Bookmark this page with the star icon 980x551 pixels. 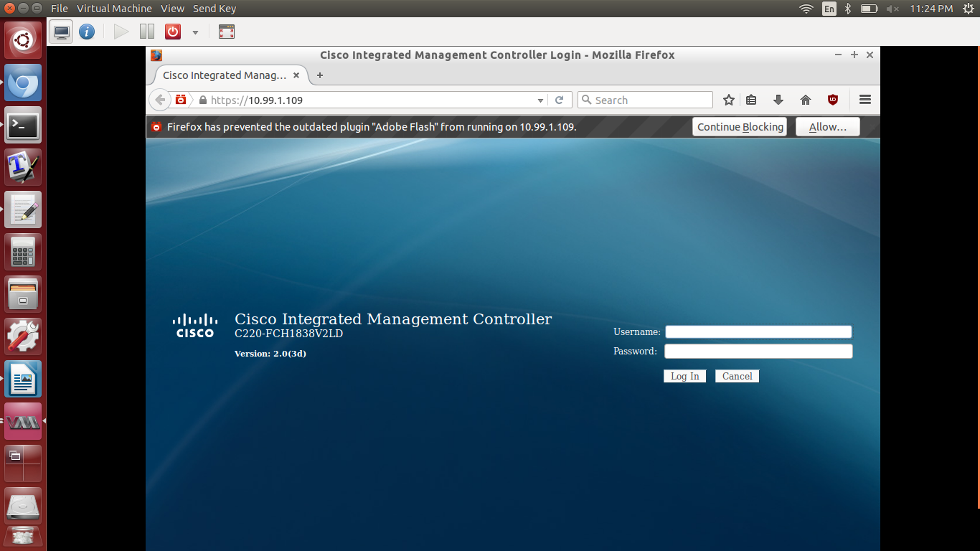point(729,100)
